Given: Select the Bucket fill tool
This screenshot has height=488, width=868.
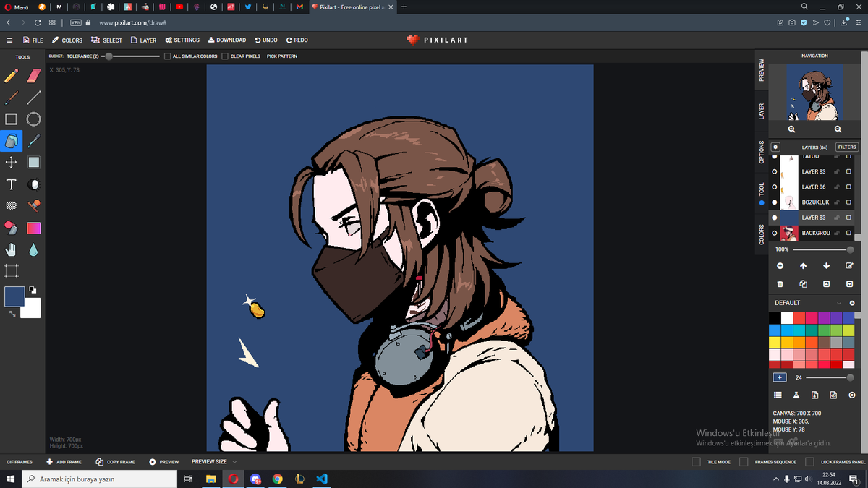Looking at the screenshot, I should coord(12,141).
